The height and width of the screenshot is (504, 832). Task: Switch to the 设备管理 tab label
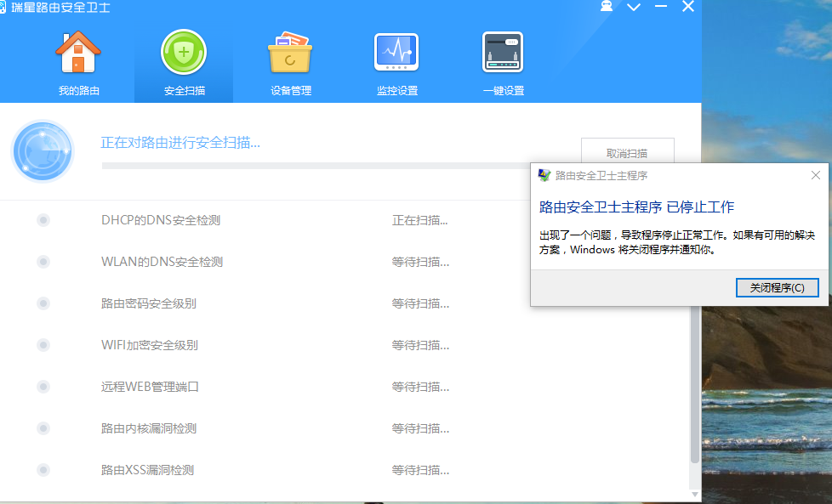[x=291, y=91]
